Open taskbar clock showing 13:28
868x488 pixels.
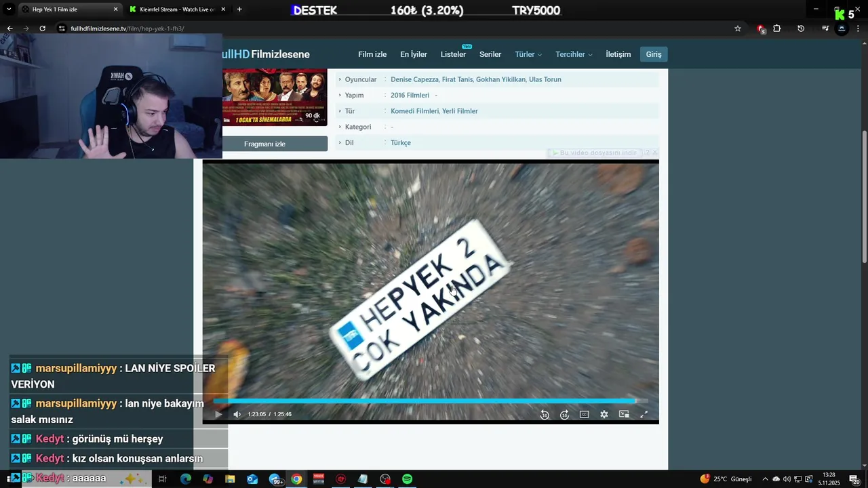[829, 479]
